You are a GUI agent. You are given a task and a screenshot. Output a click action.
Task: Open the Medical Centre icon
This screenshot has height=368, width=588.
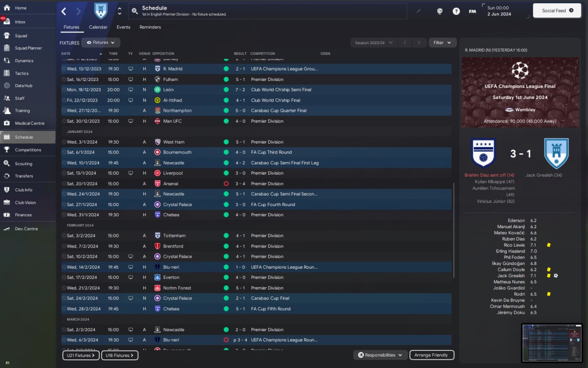(x=6, y=123)
